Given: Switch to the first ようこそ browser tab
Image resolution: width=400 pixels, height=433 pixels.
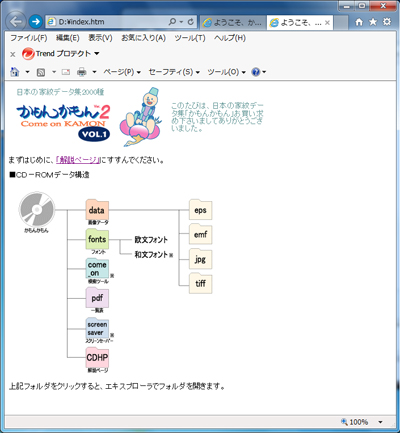Looking at the screenshot, I should [x=233, y=22].
